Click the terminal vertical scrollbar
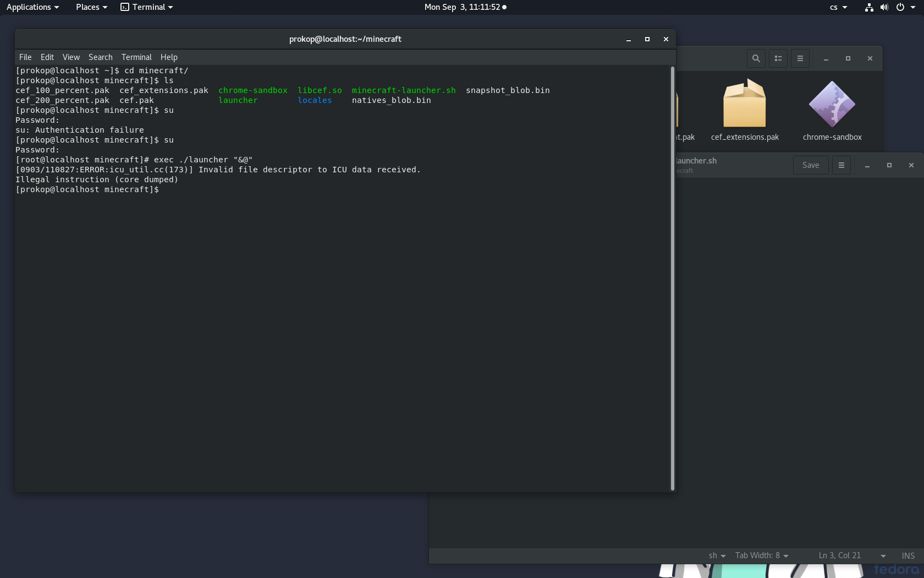Screen dimensions: 924x578 coord(672,278)
